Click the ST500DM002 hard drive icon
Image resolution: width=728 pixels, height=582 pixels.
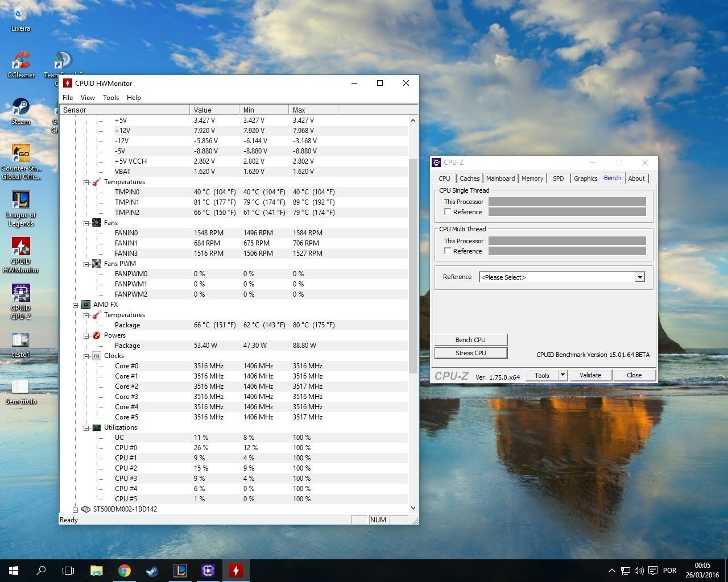click(86, 509)
